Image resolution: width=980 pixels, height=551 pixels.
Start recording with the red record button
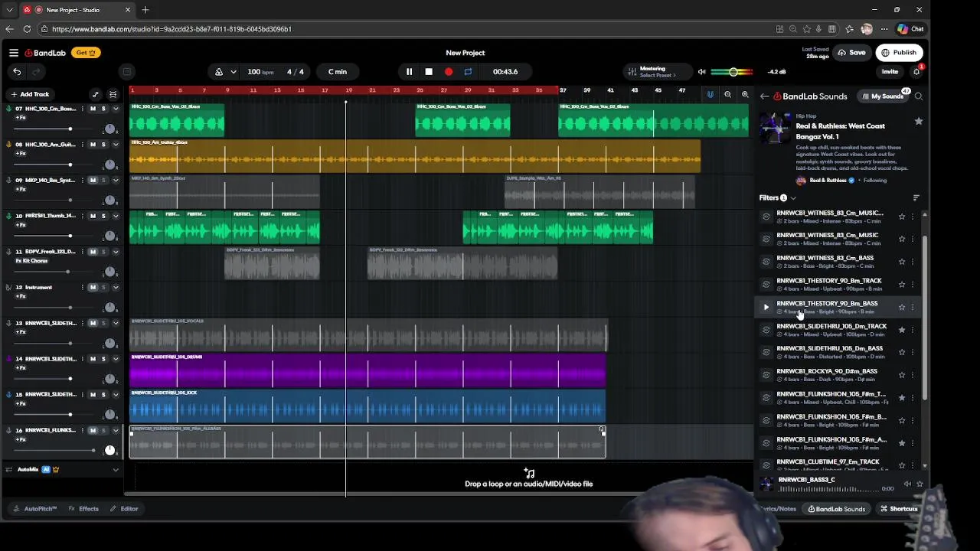coord(449,72)
